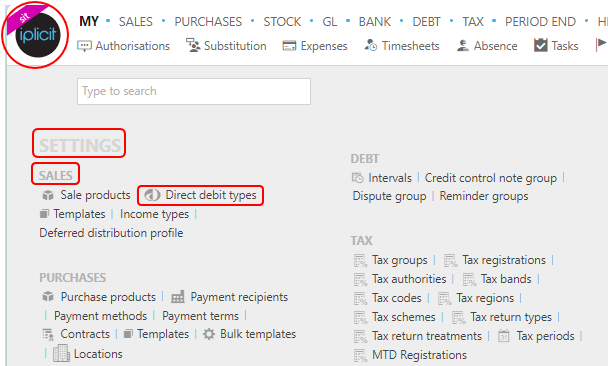Open the TAX menu in top bar
608x366 pixels.
tap(473, 21)
